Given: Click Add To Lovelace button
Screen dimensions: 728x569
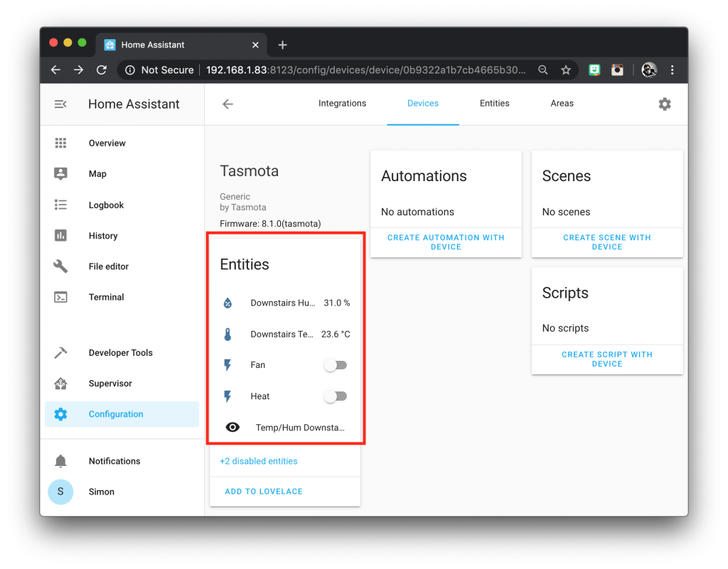Looking at the screenshot, I should click(x=264, y=492).
